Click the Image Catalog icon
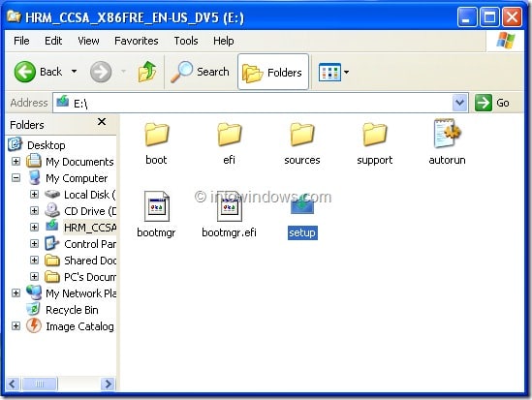Image resolution: width=532 pixels, height=400 pixels. pos(34,325)
